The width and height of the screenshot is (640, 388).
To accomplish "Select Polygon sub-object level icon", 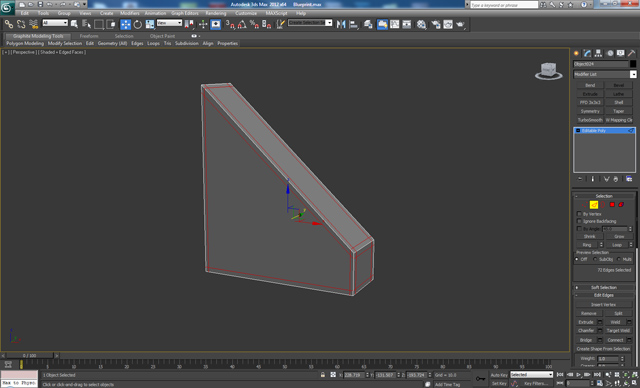I will point(612,204).
